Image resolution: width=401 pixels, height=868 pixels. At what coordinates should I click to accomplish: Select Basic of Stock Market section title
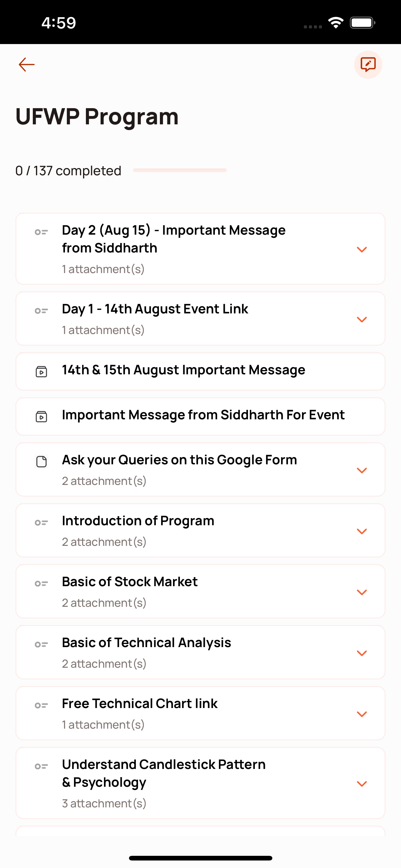pyautogui.click(x=130, y=582)
